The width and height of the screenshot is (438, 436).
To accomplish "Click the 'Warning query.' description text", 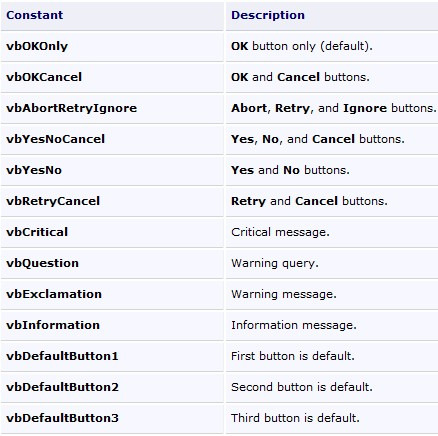I will tap(275, 263).
